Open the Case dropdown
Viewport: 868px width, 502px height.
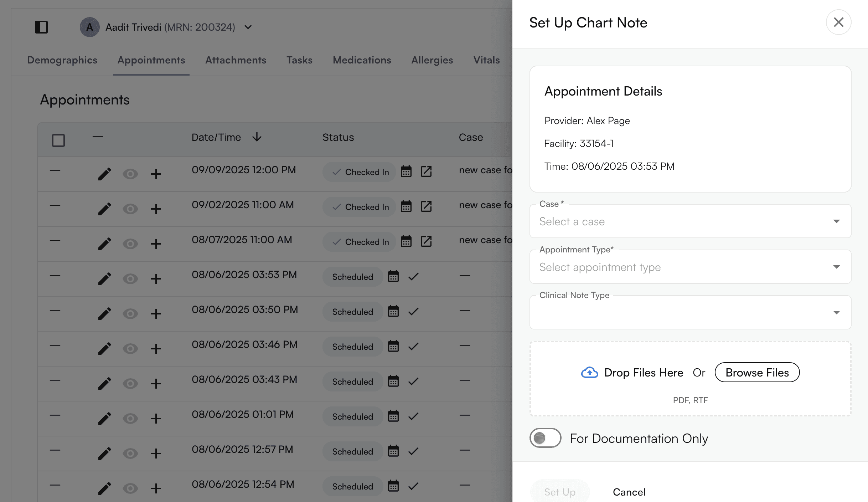tap(690, 221)
